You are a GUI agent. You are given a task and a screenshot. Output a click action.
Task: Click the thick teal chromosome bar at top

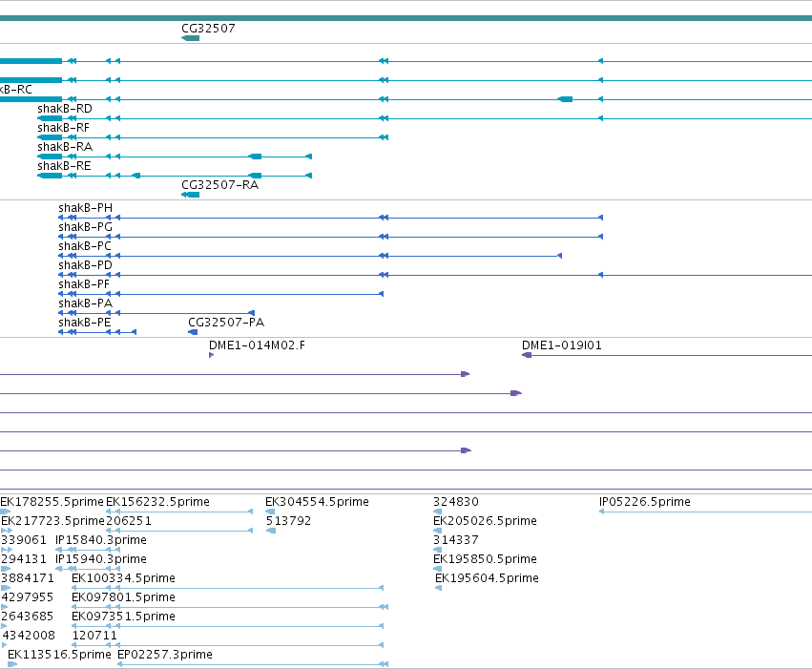[x=406, y=18]
